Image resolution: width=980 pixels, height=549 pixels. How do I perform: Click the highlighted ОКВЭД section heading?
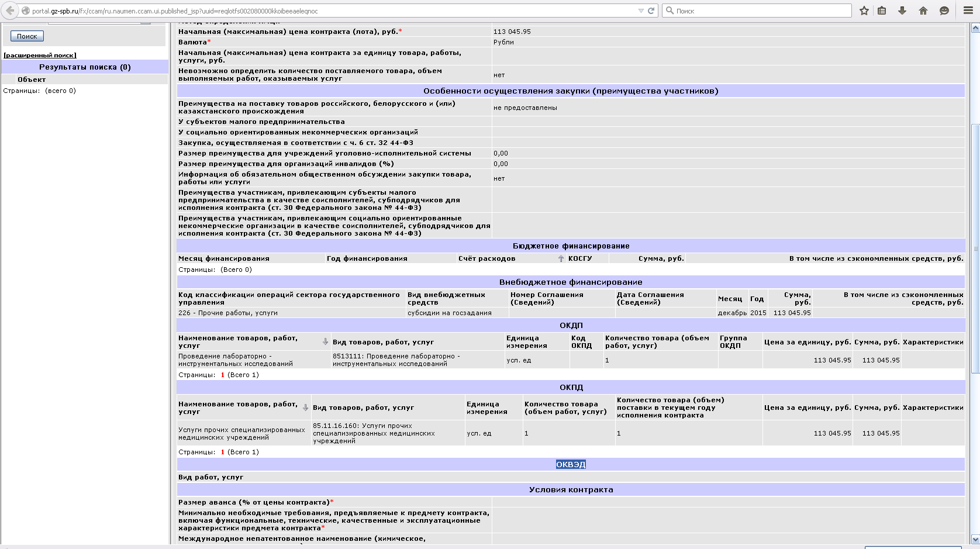click(x=571, y=464)
